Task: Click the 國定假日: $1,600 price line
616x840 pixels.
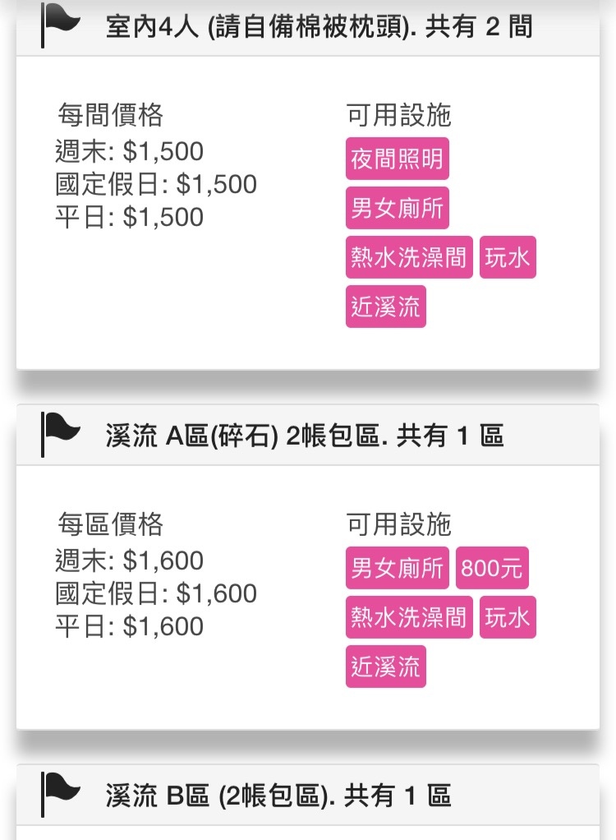Action: 156,593
